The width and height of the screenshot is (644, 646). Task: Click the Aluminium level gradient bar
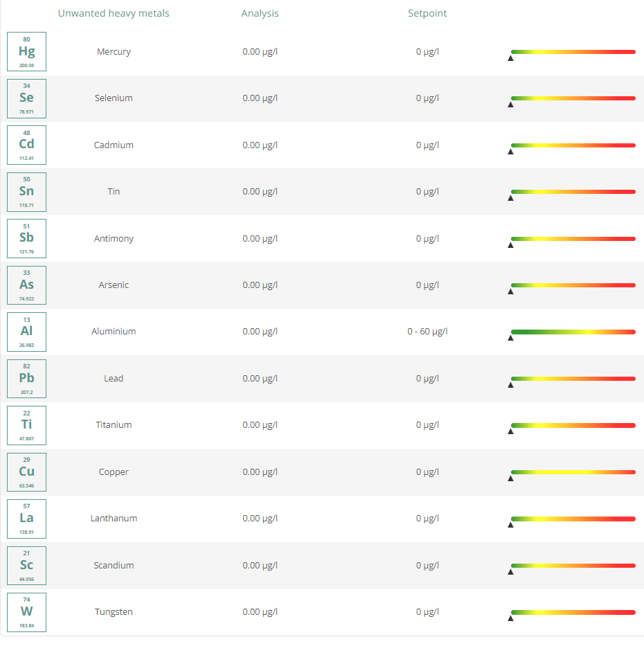coord(573,332)
